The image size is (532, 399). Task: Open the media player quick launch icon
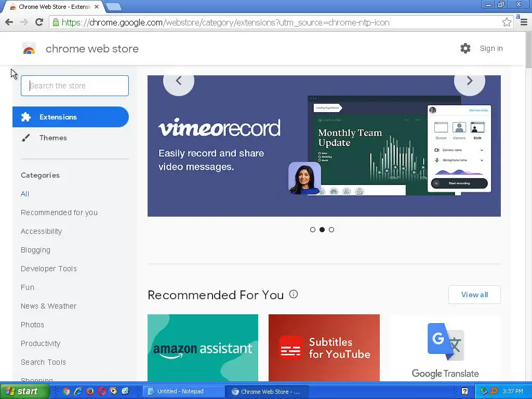coord(113,391)
